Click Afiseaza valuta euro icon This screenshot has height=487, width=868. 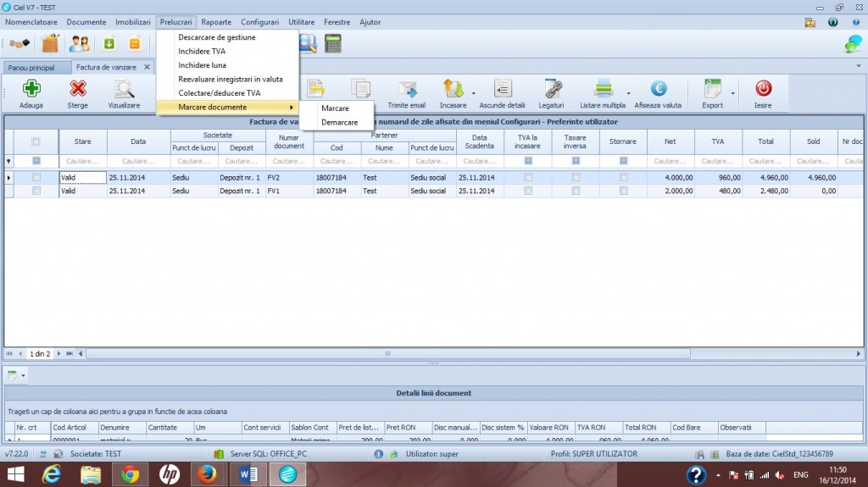[658, 89]
